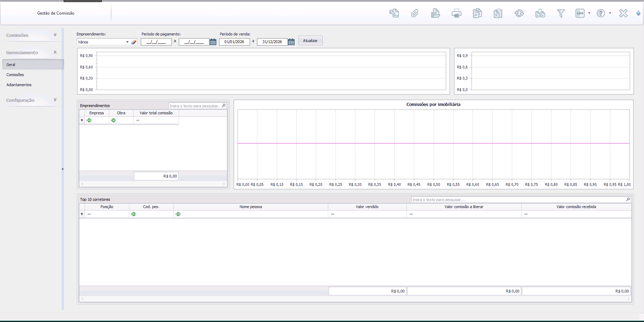Image resolution: width=644 pixels, height=322 pixels.
Task: Click the paperclip attachment icon
Action: click(x=414, y=14)
